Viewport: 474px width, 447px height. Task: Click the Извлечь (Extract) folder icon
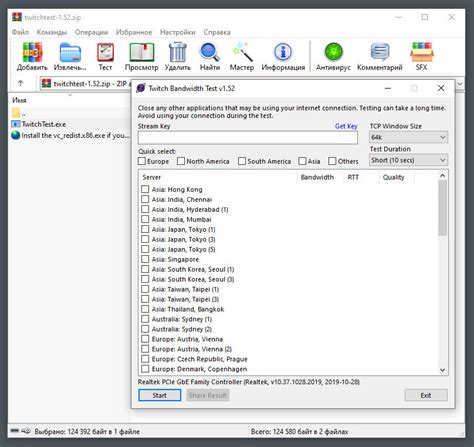[70, 53]
